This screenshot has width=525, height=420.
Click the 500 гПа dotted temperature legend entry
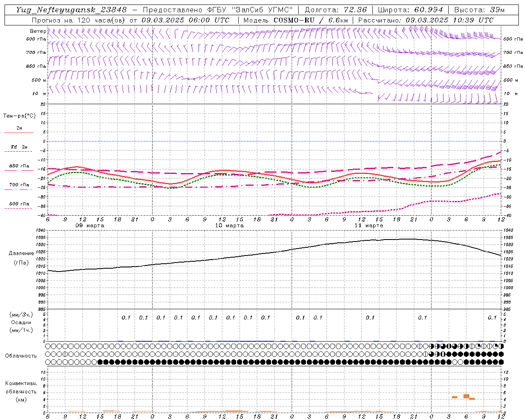19,204
